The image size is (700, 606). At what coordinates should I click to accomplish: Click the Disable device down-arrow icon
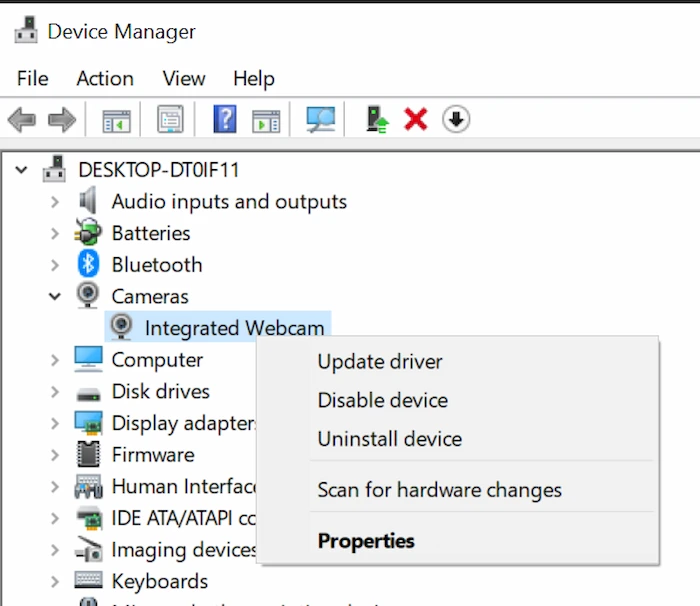pos(456,119)
